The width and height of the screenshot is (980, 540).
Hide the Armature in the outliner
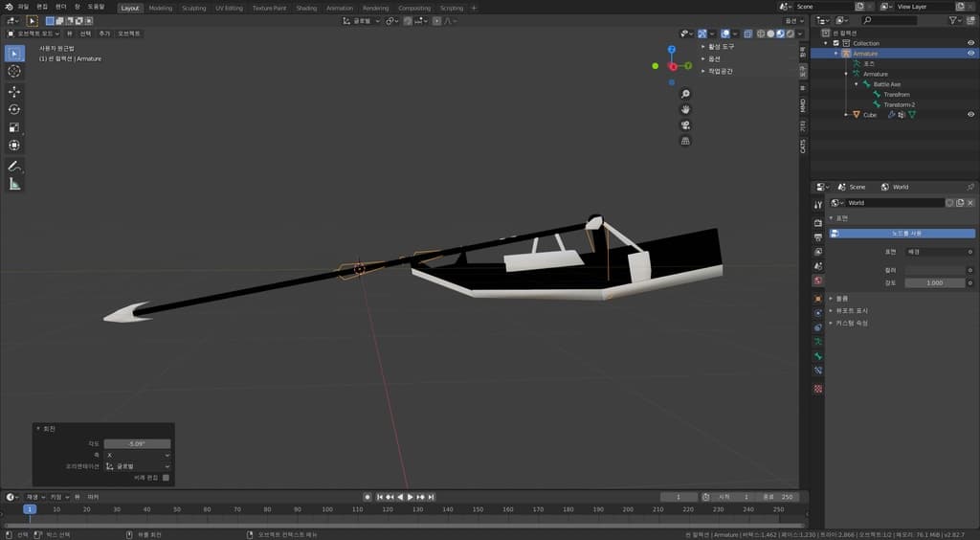pos(970,54)
